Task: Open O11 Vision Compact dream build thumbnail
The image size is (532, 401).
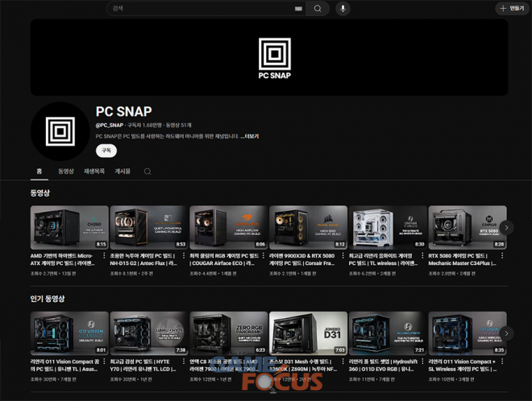Action: [69, 333]
